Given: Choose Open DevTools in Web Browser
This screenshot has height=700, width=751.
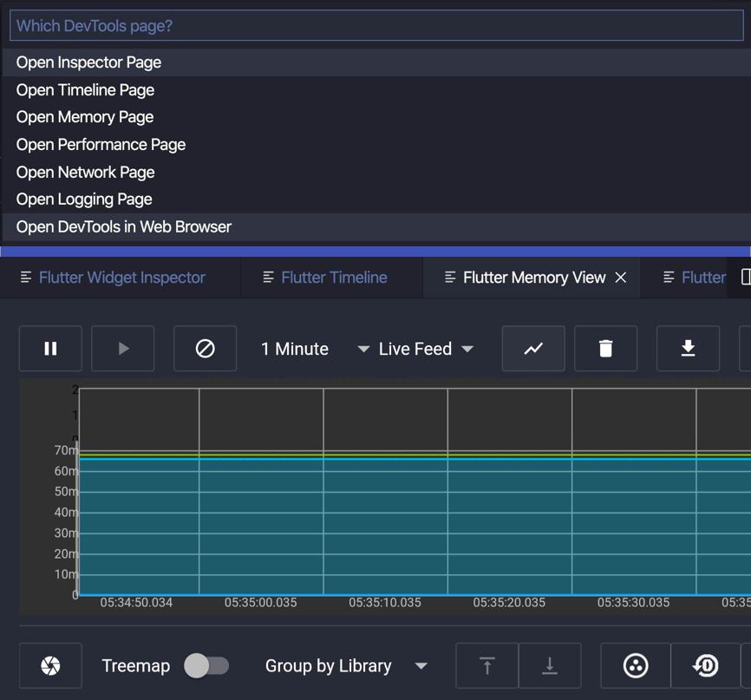Looking at the screenshot, I should (x=376, y=227).
